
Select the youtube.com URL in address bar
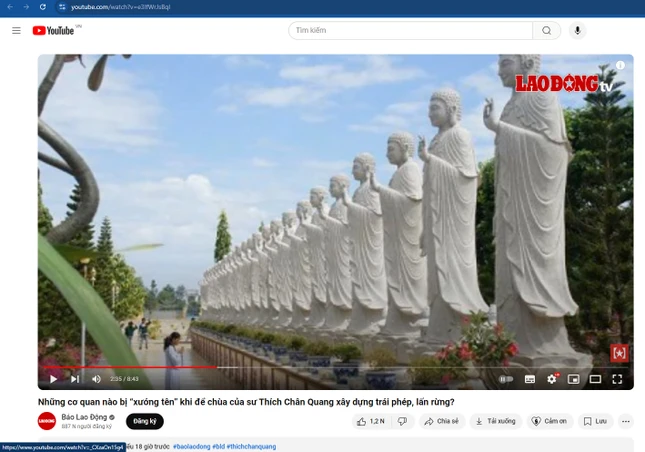tap(121, 7)
